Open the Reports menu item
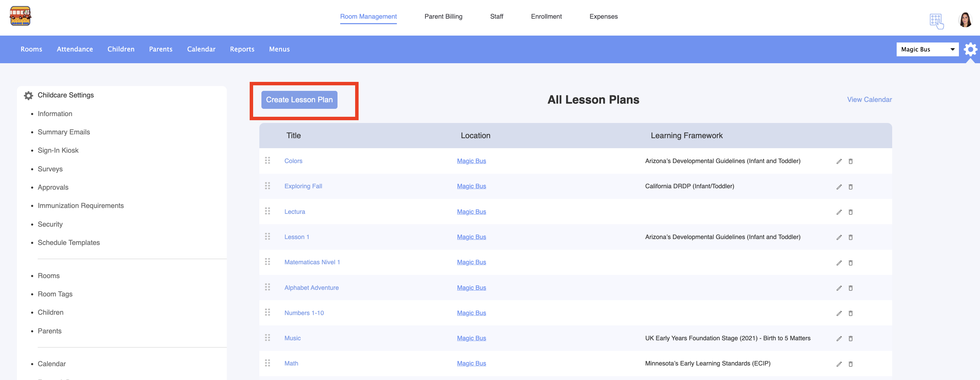Viewport: 980px width, 380px height. (242, 49)
